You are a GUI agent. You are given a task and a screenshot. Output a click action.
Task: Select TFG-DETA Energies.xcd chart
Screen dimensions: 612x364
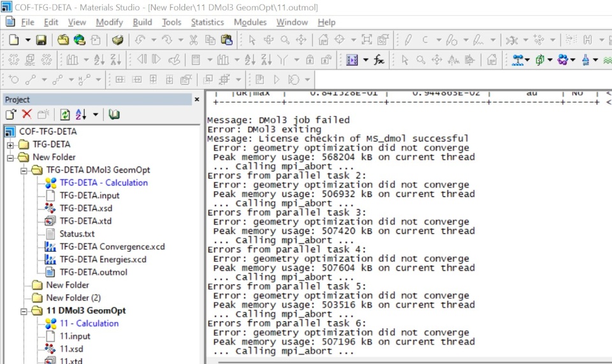pos(103,259)
